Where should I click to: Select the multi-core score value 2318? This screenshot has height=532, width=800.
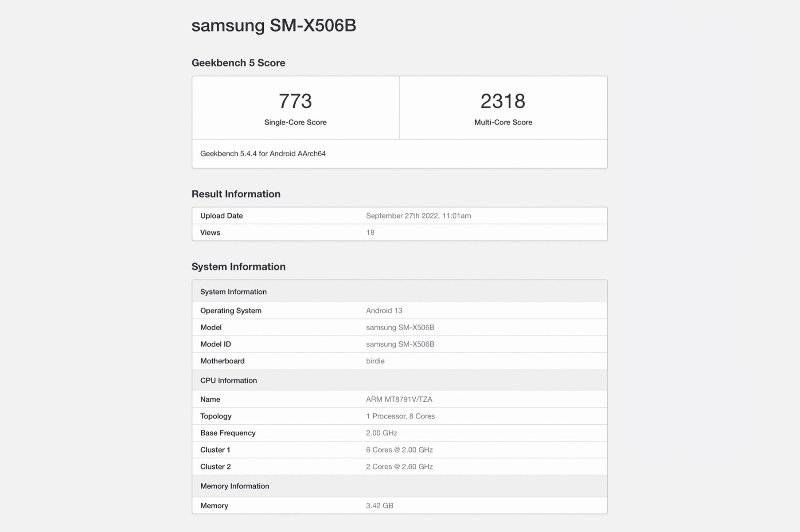(503, 101)
